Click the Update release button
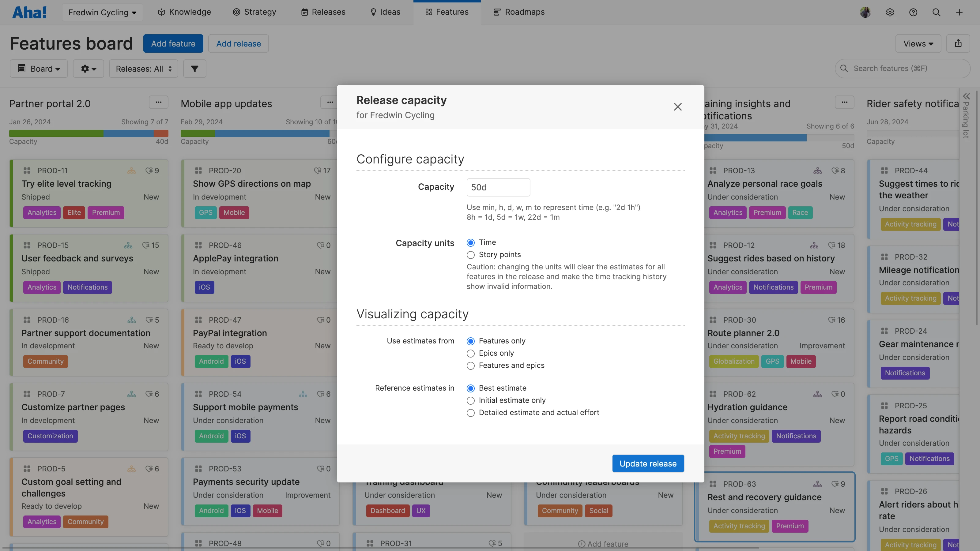 647,463
